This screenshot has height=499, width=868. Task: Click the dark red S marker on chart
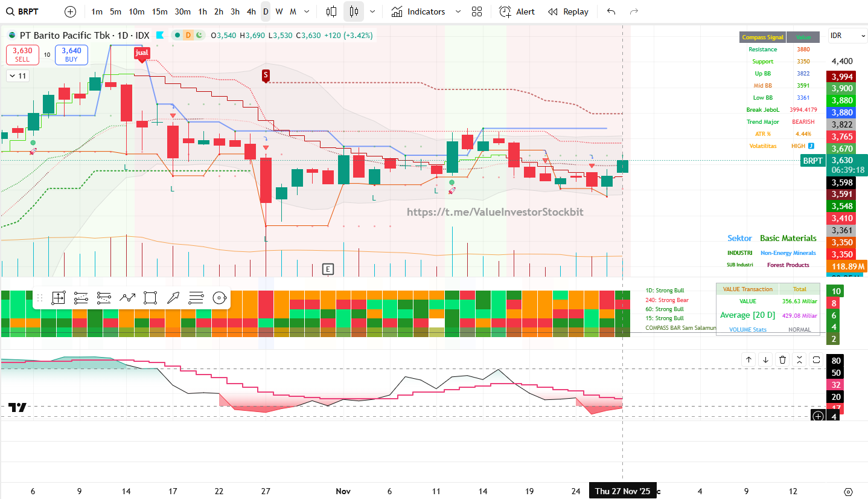pos(266,76)
